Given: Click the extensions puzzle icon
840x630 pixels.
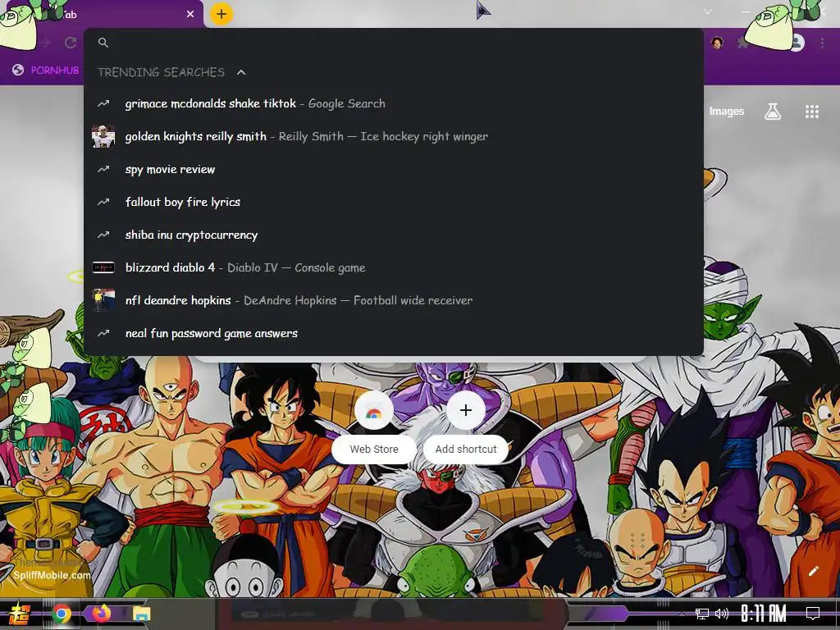Looking at the screenshot, I should coord(743,43).
